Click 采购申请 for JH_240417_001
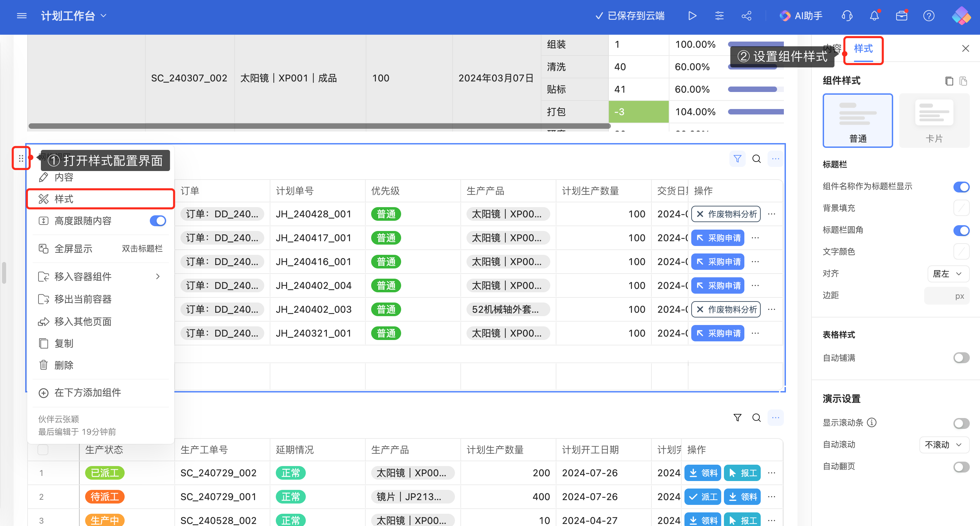The height and width of the screenshot is (526, 980). click(717, 238)
